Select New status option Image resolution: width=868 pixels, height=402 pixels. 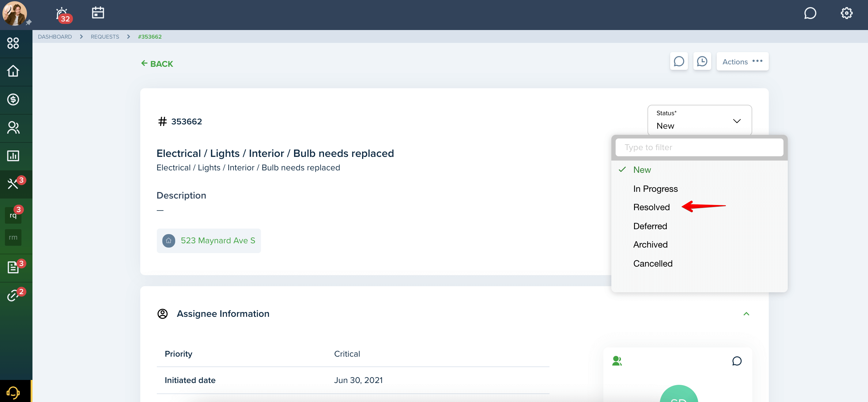(x=642, y=170)
